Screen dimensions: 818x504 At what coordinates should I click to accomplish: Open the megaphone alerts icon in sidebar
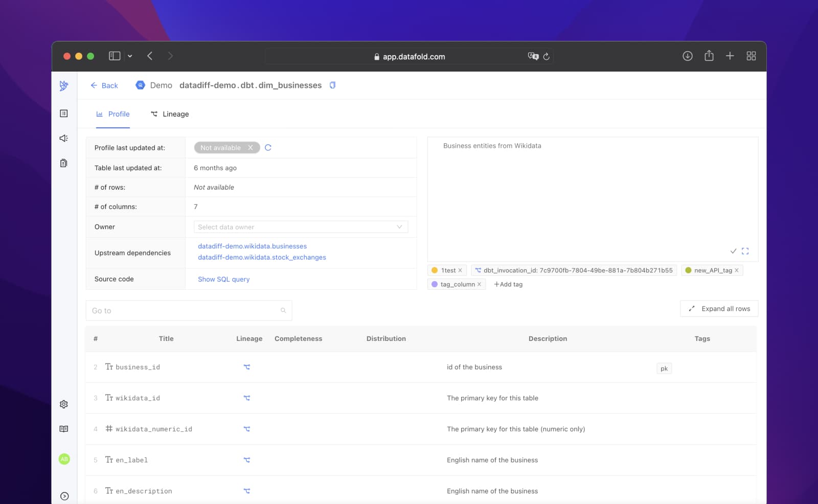point(64,138)
